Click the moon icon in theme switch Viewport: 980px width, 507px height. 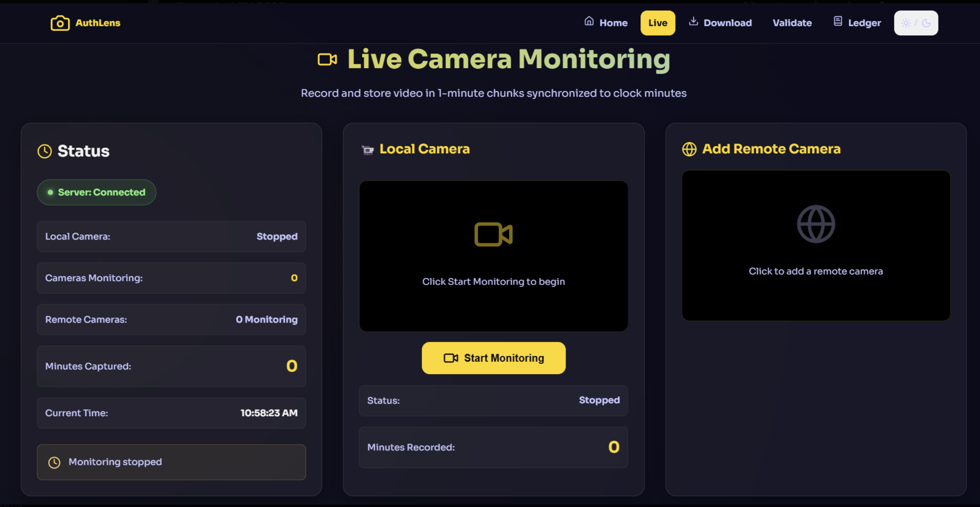(926, 23)
